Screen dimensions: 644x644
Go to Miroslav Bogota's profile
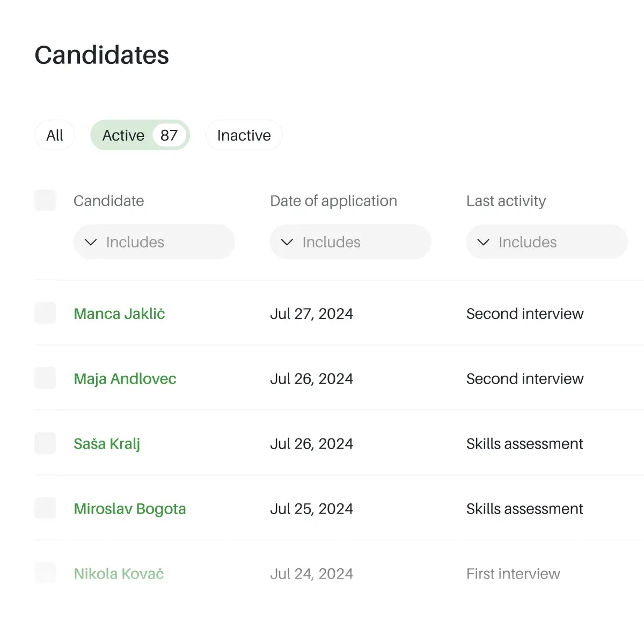[x=130, y=509]
